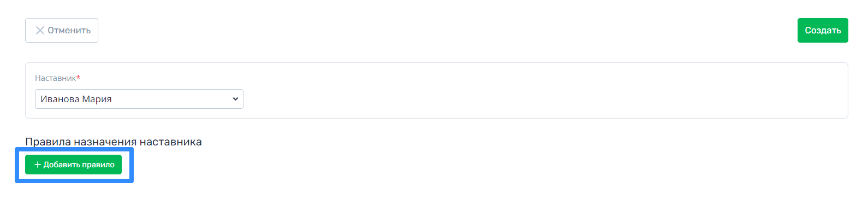The height and width of the screenshot is (205, 868).
Task: Click the green Создать button
Action: click(823, 31)
